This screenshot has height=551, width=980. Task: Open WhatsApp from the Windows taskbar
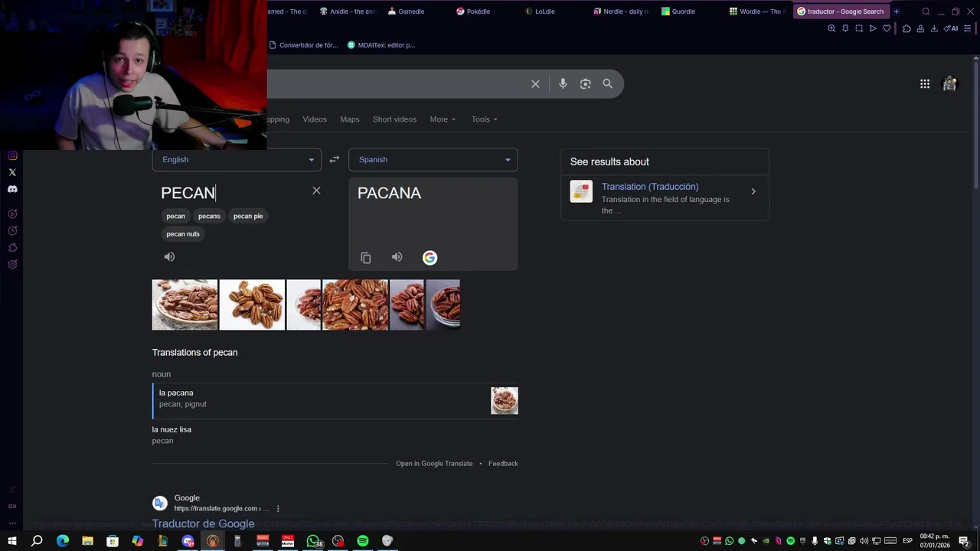tap(313, 541)
